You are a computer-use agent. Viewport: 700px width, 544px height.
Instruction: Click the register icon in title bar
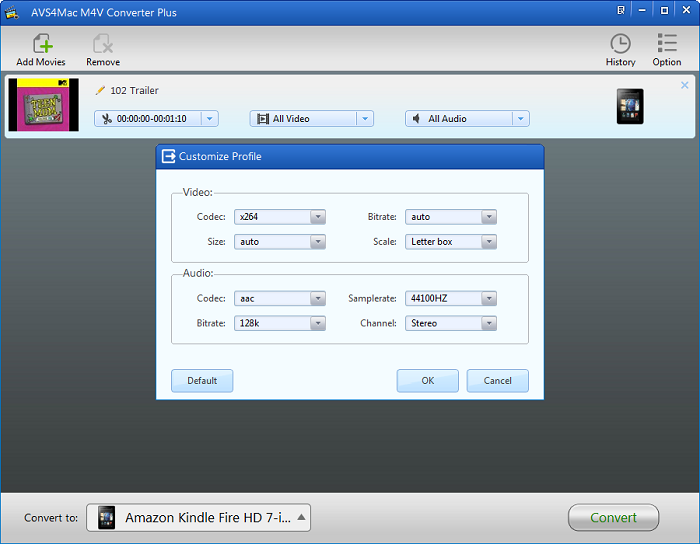[x=621, y=10]
